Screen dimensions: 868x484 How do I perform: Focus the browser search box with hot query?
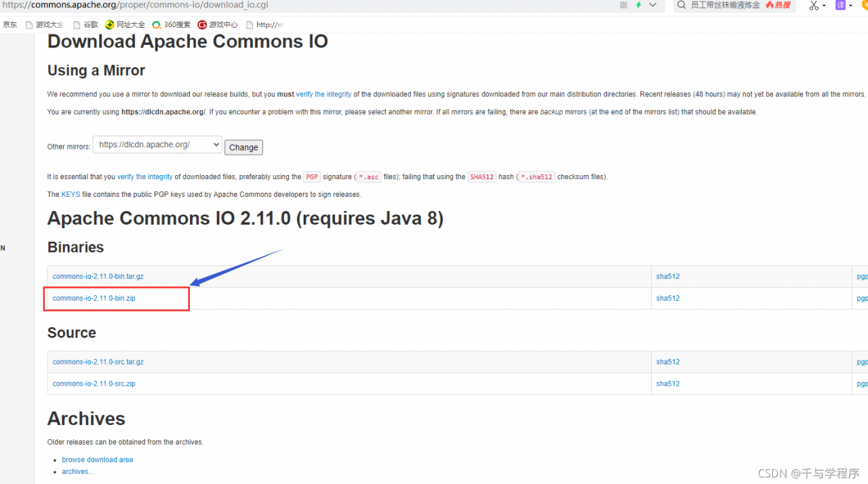click(x=736, y=5)
